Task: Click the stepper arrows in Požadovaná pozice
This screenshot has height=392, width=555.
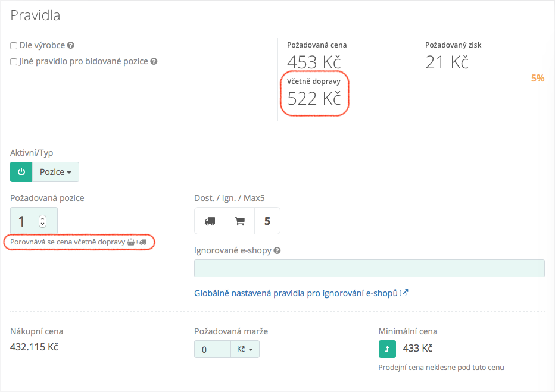Action: coord(42,221)
